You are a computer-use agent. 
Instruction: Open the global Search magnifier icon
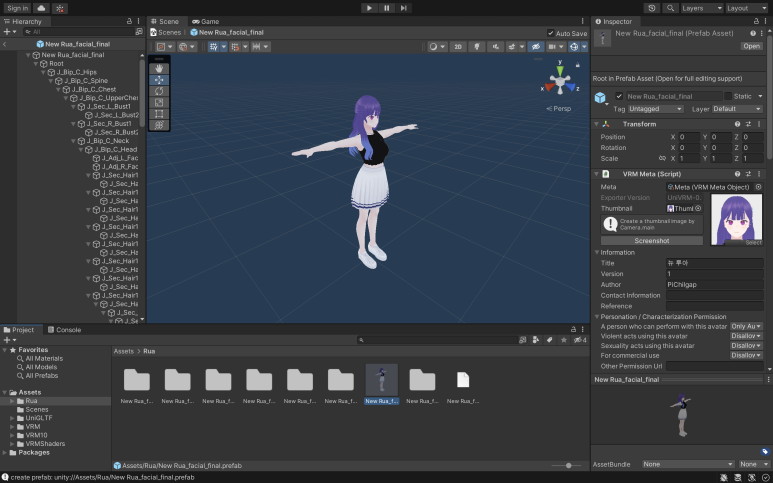[x=670, y=8]
